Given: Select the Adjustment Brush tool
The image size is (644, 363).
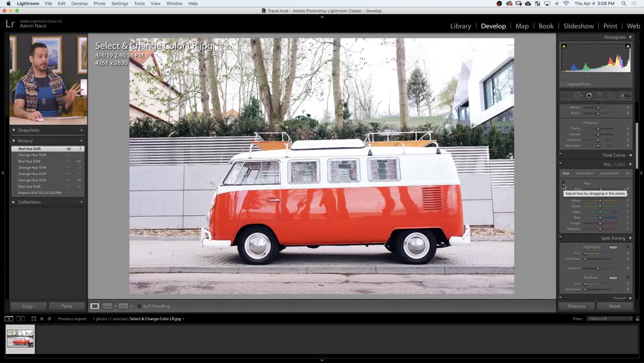Looking at the screenshot, I should tap(625, 96).
